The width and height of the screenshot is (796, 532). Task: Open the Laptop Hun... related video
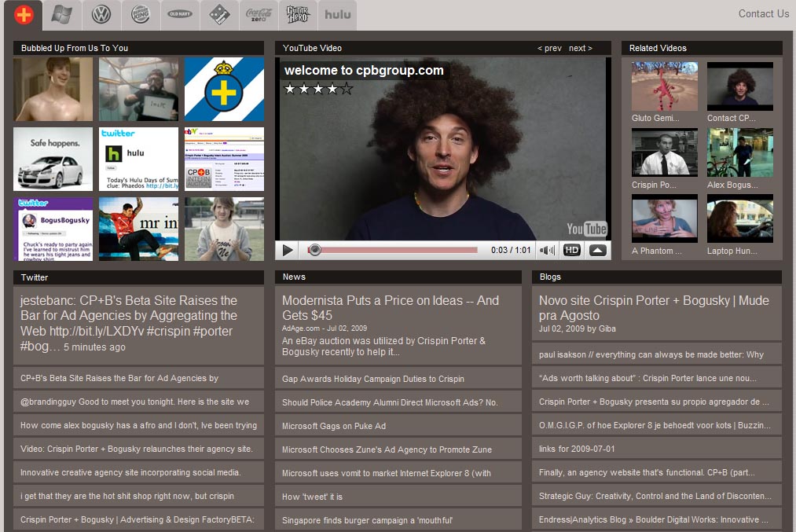click(x=740, y=218)
